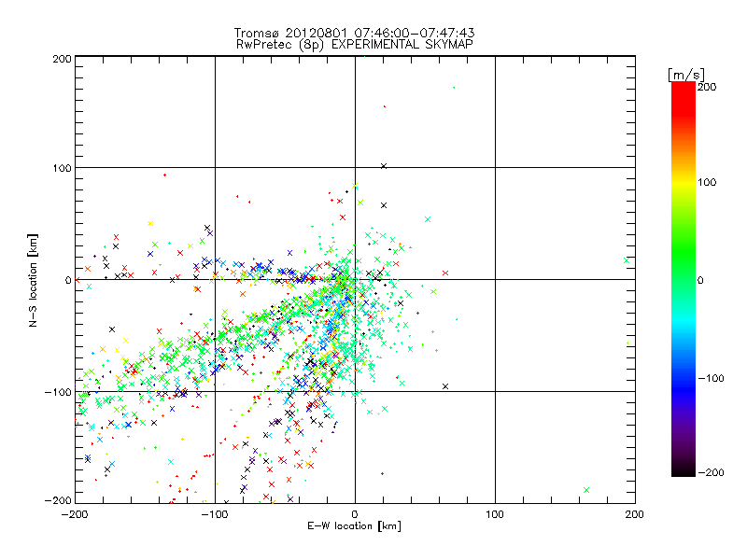The width and height of the screenshot is (747, 560).
Task: Click the colorbar scale label '100'
Action: [707, 182]
